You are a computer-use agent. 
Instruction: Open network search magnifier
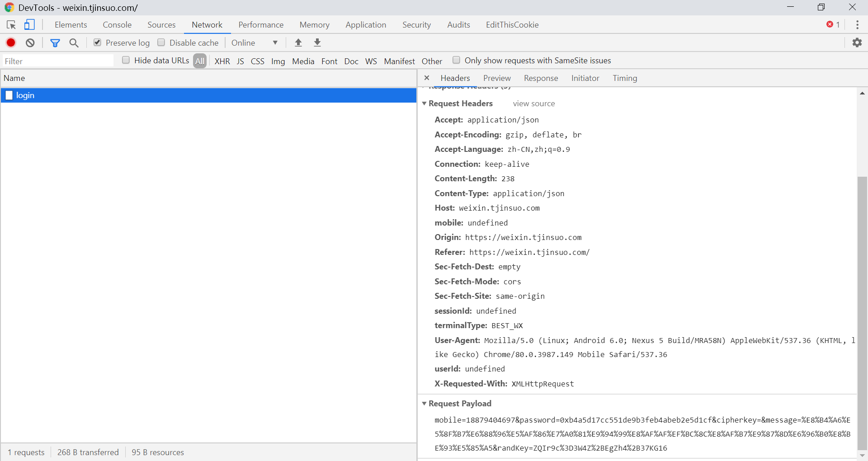tap(74, 42)
